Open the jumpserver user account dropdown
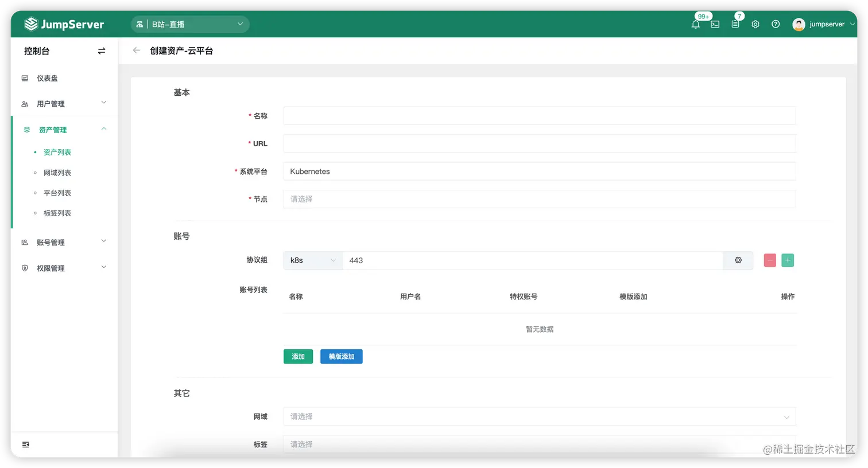The width and height of the screenshot is (868, 468). click(822, 24)
